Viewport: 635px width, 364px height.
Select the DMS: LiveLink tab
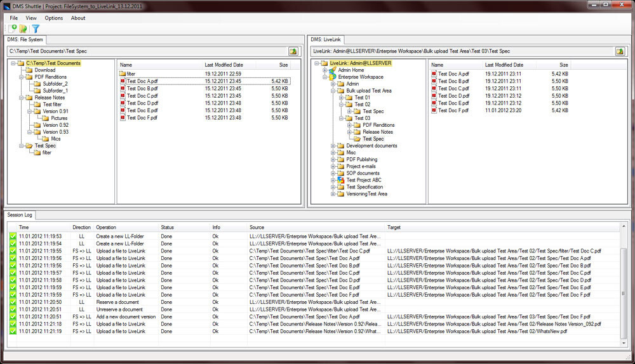click(326, 40)
